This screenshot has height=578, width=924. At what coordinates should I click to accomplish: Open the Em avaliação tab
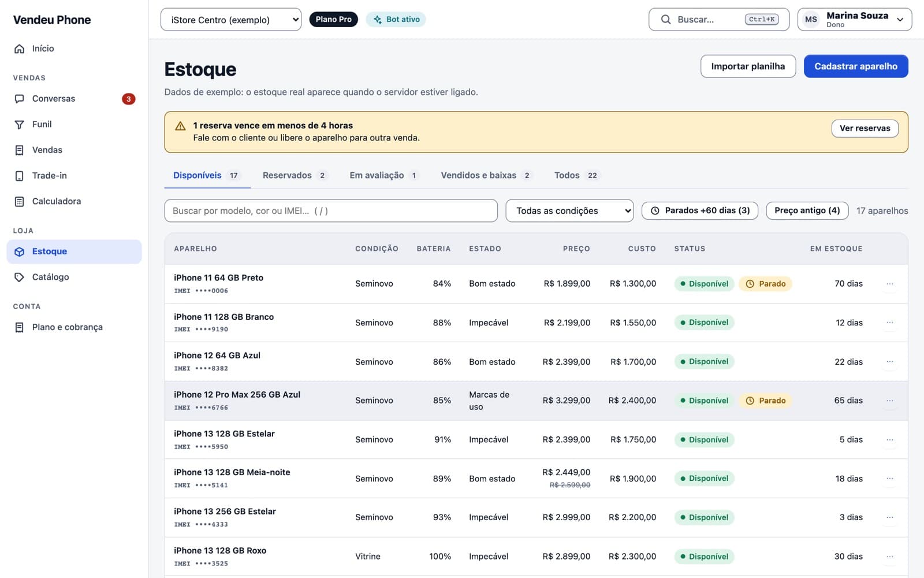[x=384, y=176]
